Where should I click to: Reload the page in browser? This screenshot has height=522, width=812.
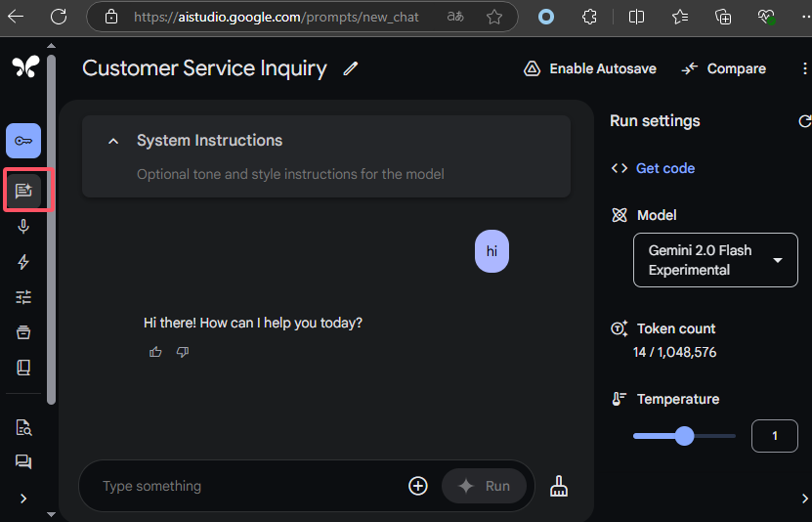point(59,17)
